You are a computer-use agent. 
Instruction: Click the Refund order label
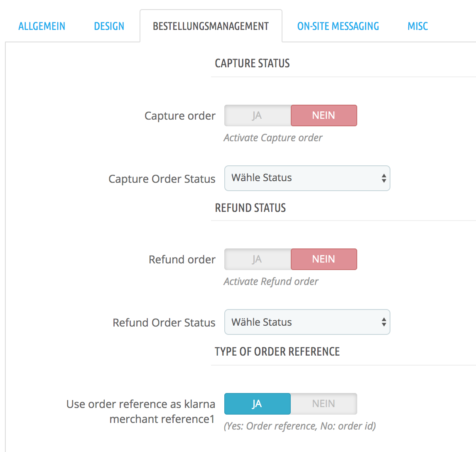[182, 260]
